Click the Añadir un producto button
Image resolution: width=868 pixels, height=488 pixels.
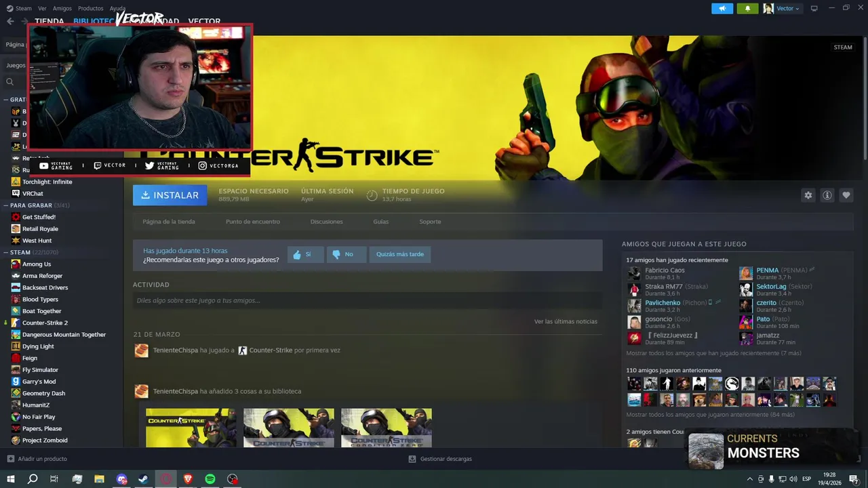click(x=37, y=459)
